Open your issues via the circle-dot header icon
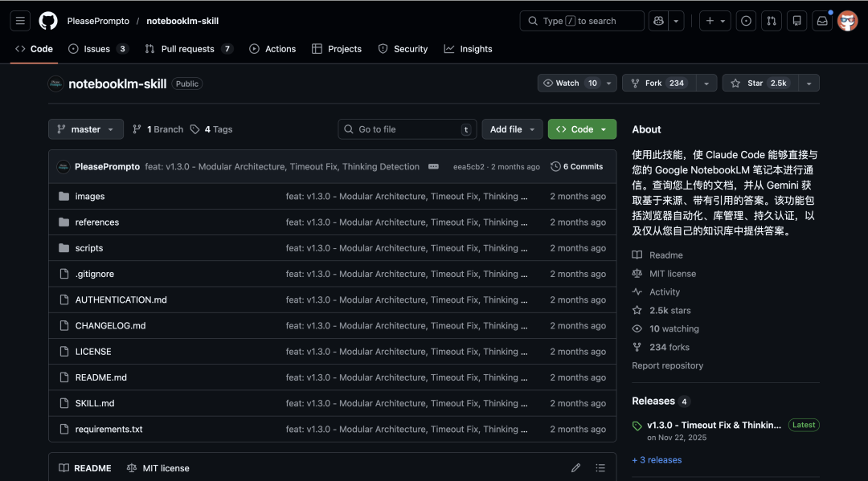 [745, 20]
